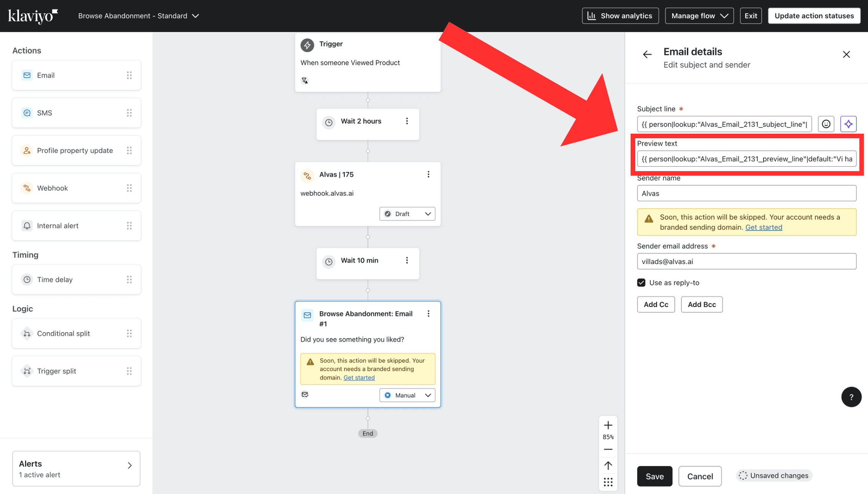
Task: Open the help question mark button
Action: (851, 397)
